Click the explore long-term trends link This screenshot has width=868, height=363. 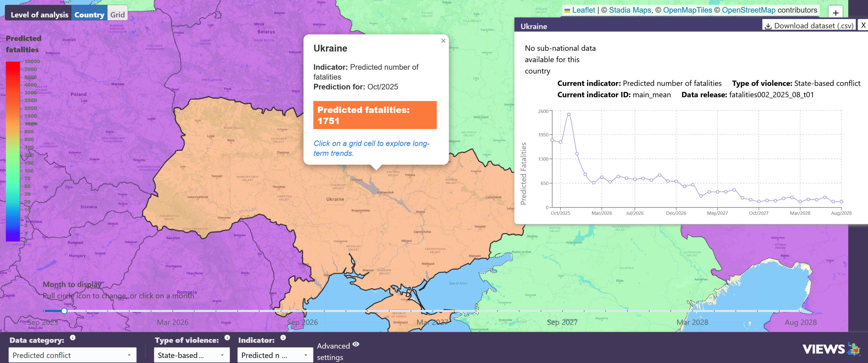pyautogui.click(x=371, y=148)
